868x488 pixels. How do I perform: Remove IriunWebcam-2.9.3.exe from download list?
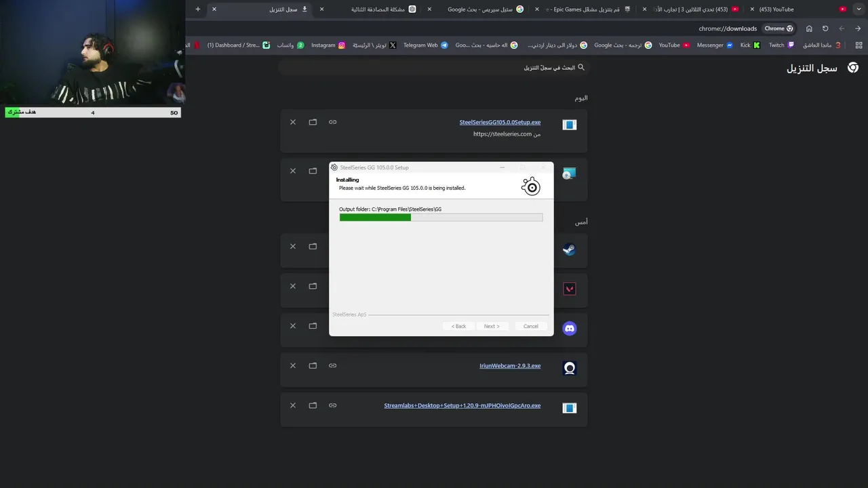pyautogui.click(x=293, y=365)
